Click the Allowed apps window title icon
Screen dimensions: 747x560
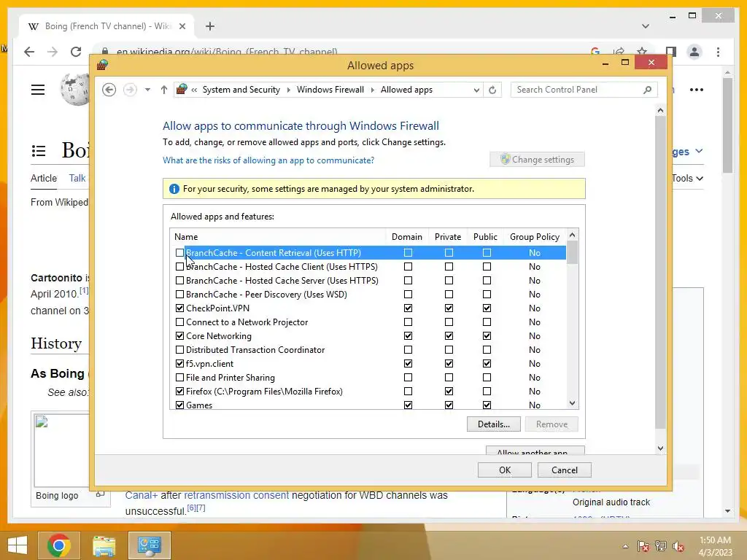102,65
